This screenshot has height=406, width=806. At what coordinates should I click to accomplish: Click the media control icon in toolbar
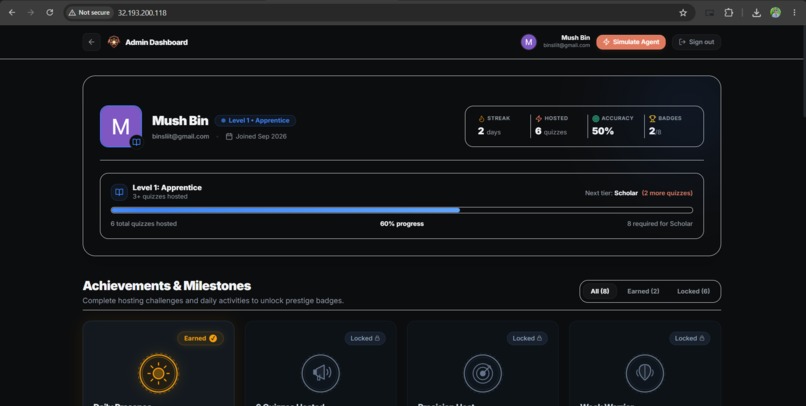click(709, 13)
